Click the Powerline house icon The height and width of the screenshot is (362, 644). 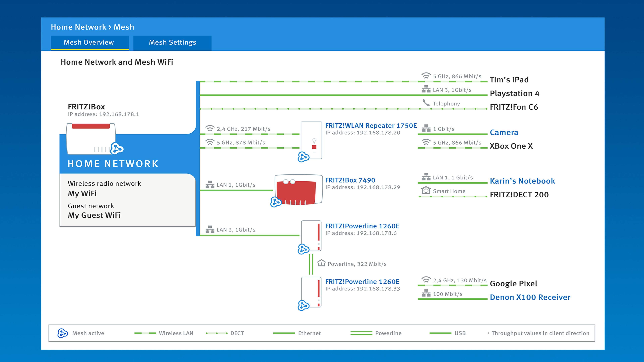321,263
